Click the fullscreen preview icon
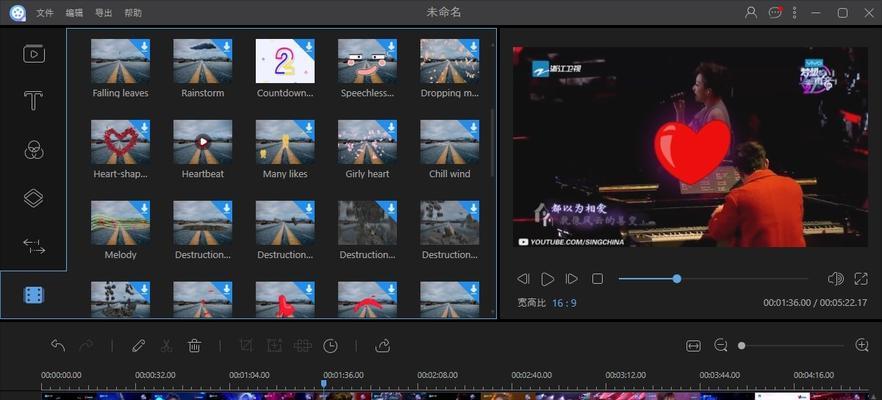This screenshot has width=882, height=400. pos(861,278)
